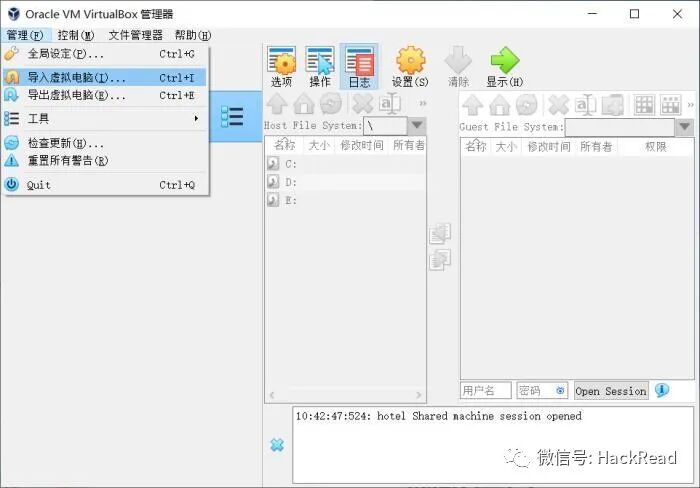Sort host list by 所有者 column
The width and height of the screenshot is (700, 488).
click(x=408, y=145)
